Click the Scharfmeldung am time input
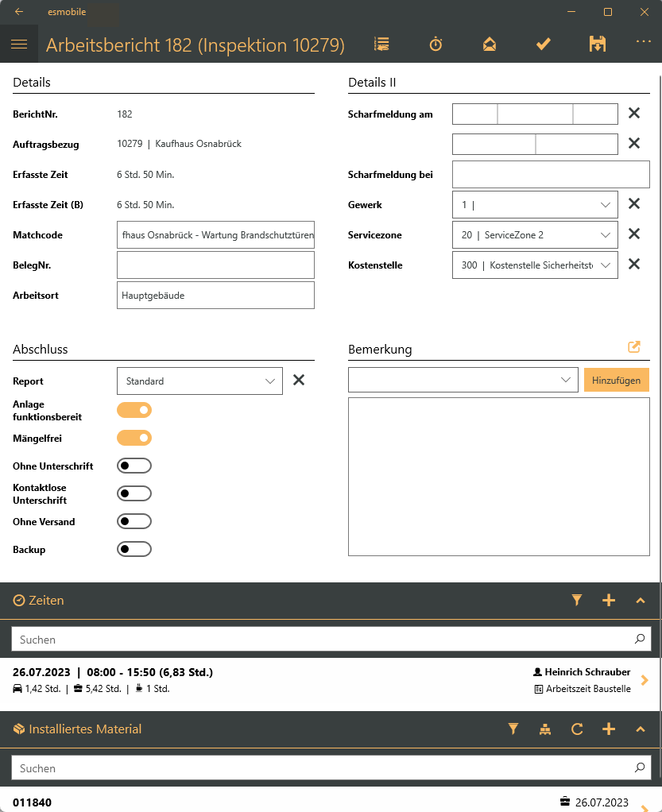The width and height of the screenshot is (662, 812). point(535,144)
